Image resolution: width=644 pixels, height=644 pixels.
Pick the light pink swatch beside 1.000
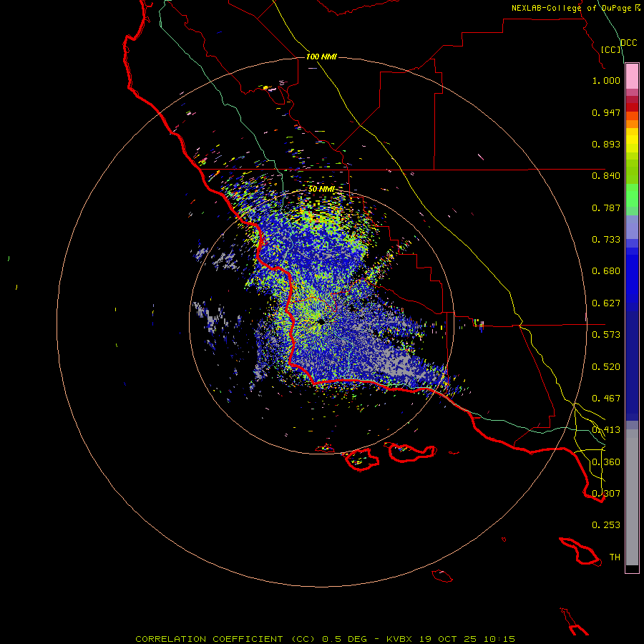pyautogui.click(x=632, y=77)
